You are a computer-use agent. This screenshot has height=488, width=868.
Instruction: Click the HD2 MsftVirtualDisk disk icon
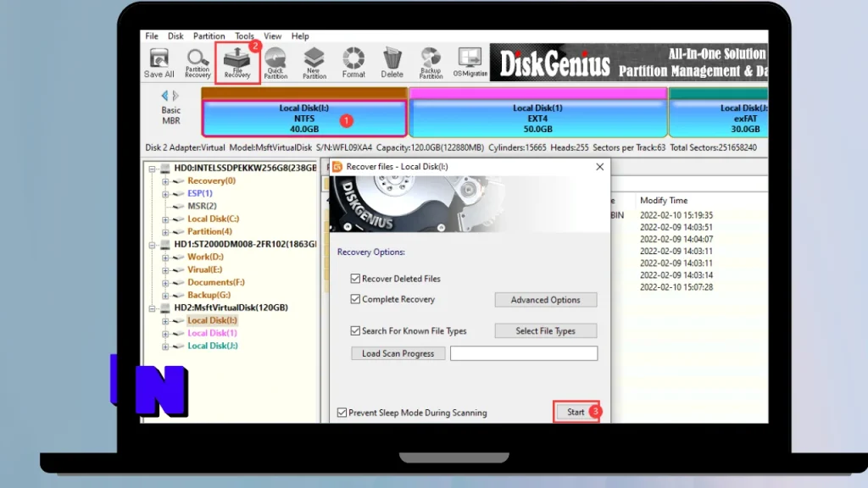tap(165, 308)
